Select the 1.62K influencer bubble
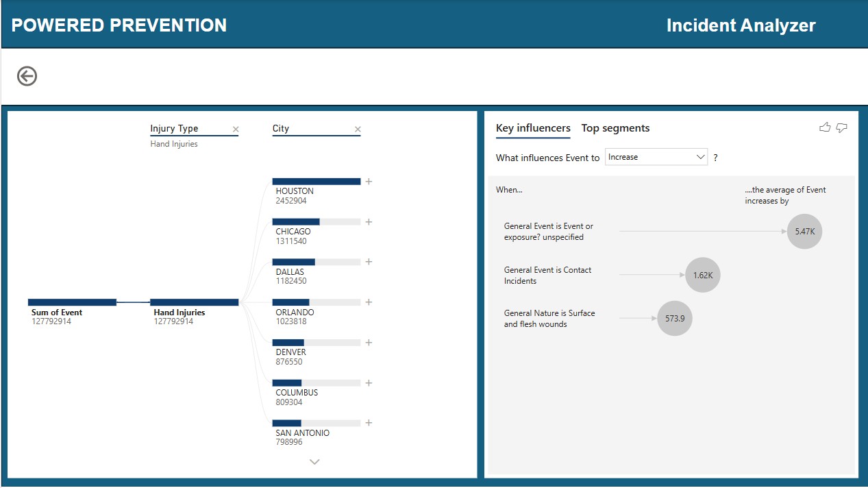Screen dimensions: 868x488 click(703, 275)
